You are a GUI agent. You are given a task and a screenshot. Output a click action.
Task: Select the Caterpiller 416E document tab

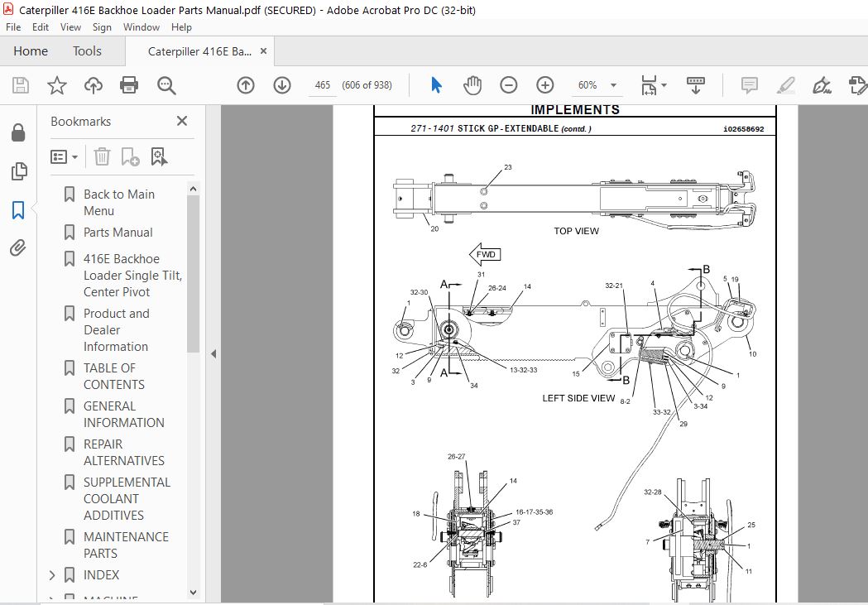(199, 51)
